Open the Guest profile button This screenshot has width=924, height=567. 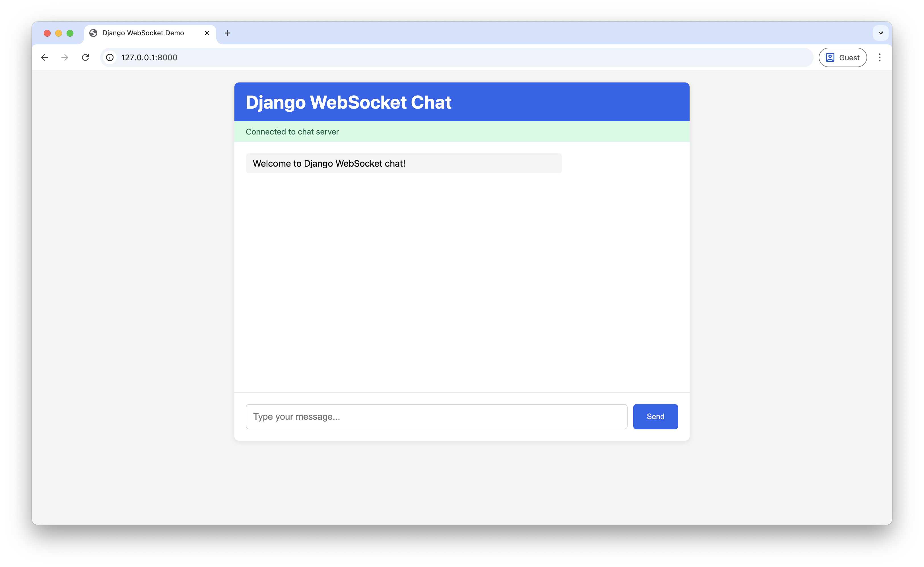[x=843, y=57]
